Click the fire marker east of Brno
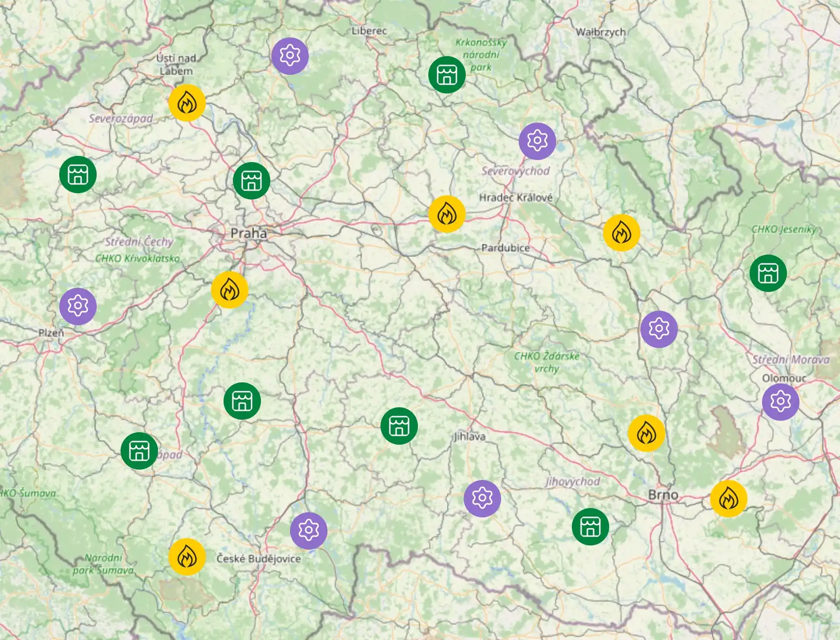 [729, 500]
